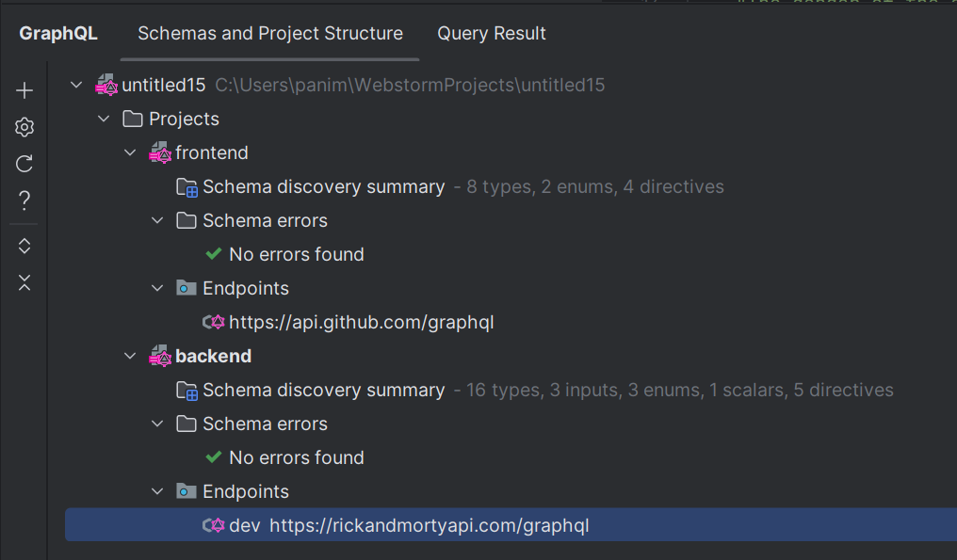Click the backend project GraphQL icon
Image resolution: width=957 pixels, height=560 pixels.
click(160, 357)
